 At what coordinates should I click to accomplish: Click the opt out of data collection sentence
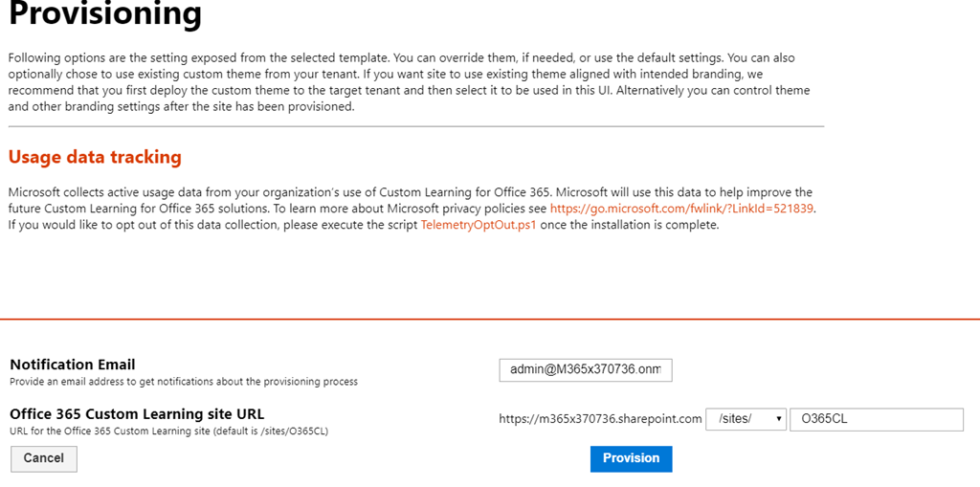(x=211, y=225)
